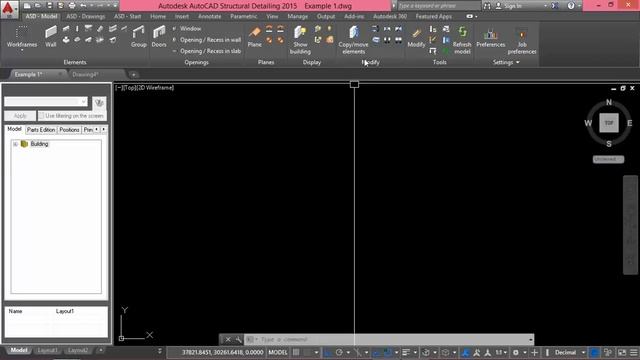Click the Window opening button
Image resolution: width=640 pixels, height=360 pixels.
click(x=187, y=29)
